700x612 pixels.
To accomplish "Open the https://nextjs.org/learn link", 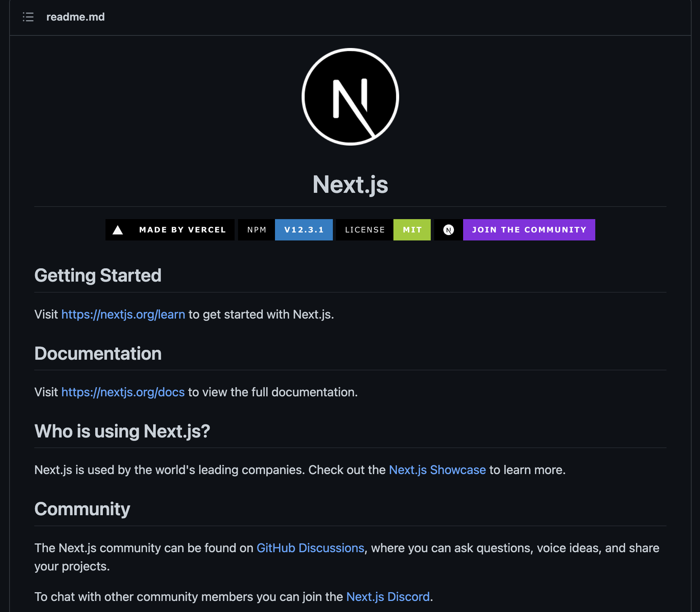I will (123, 314).
